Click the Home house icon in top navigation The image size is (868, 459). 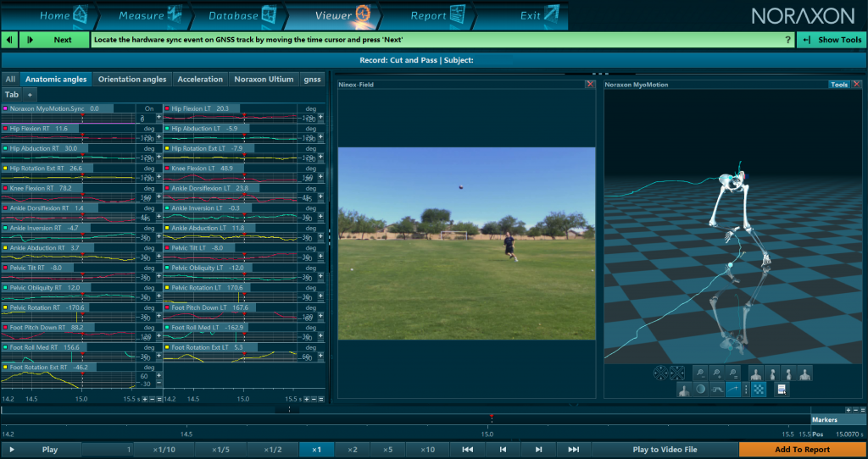pos(81,14)
